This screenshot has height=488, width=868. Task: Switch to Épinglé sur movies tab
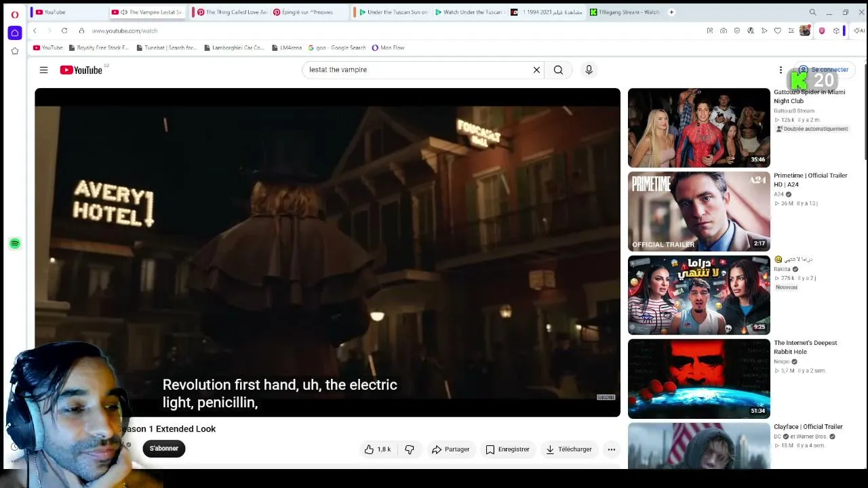(x=309, y=12)
